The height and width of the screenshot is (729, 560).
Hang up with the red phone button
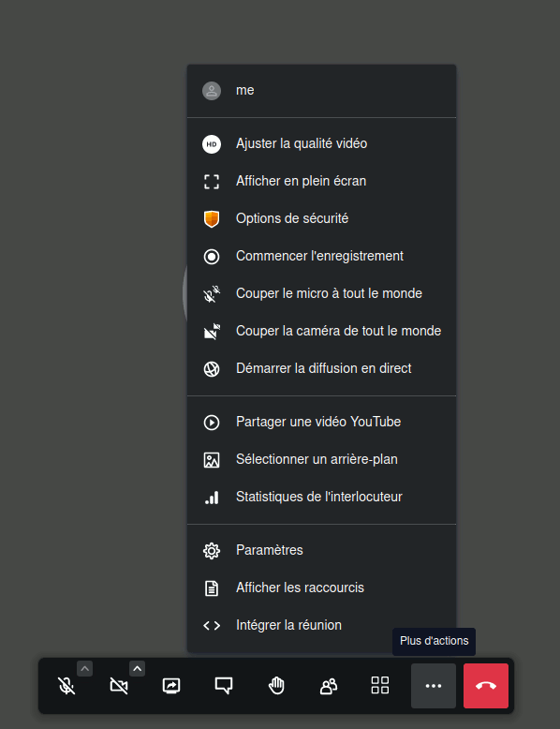click(486, 686)
